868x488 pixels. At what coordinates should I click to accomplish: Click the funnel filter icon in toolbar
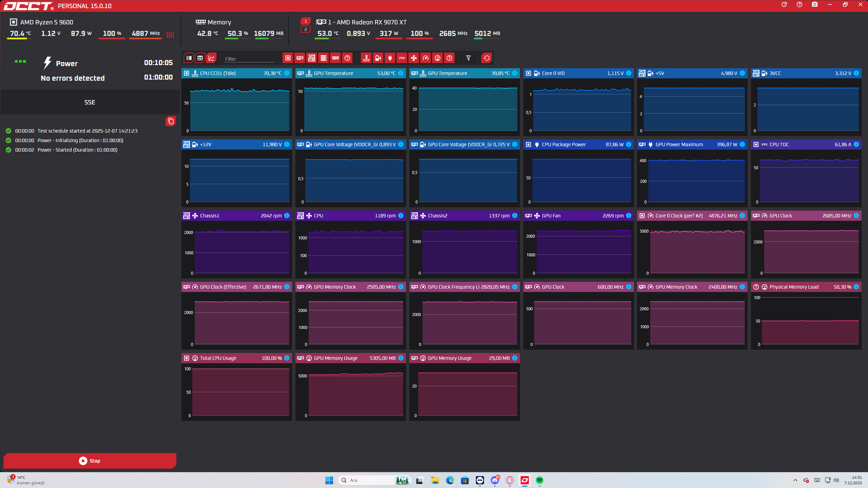[468, 58]
